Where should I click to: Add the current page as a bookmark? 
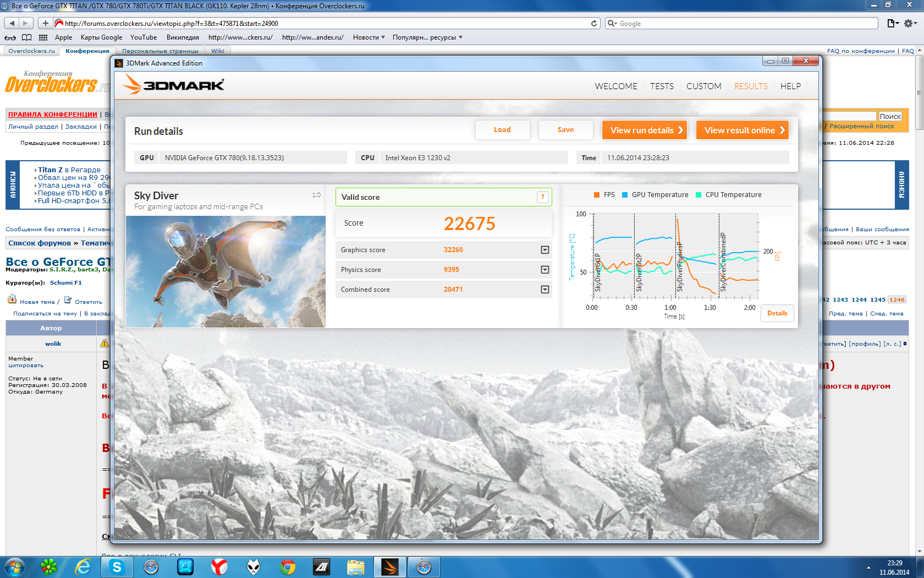(x=45, y=23)
